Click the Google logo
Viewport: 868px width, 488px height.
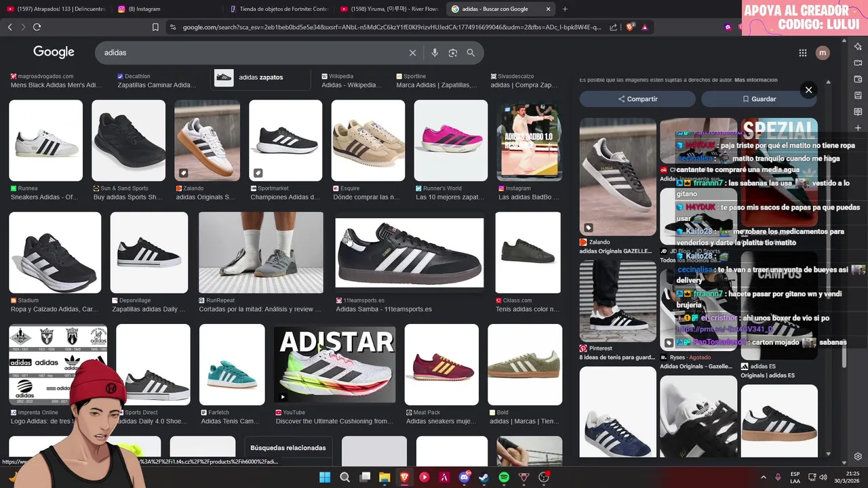[x=54, y=52]
